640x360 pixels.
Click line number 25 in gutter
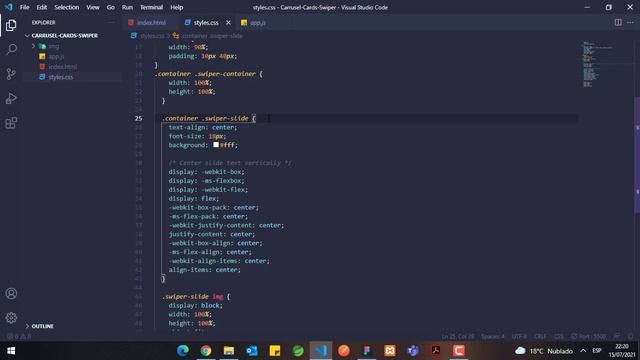pyautogui.click(x=138, y=118)
